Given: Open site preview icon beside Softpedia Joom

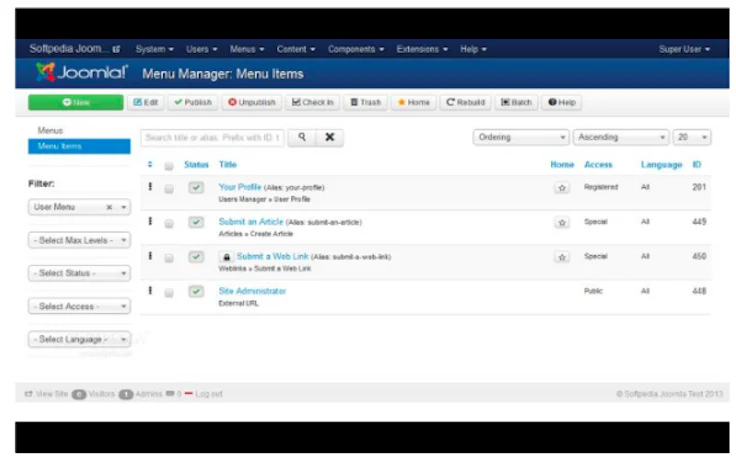Looking at the screenshot, I should [x=116, y=49].
